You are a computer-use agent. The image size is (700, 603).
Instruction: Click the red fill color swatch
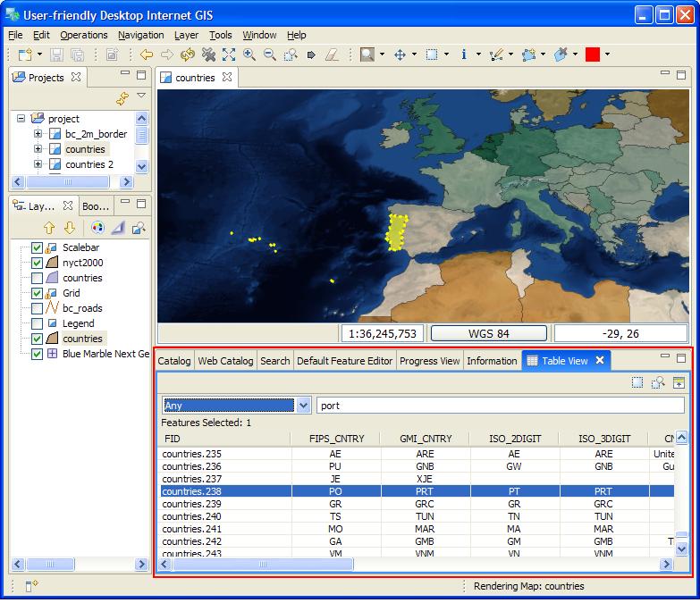pos(593,54)
